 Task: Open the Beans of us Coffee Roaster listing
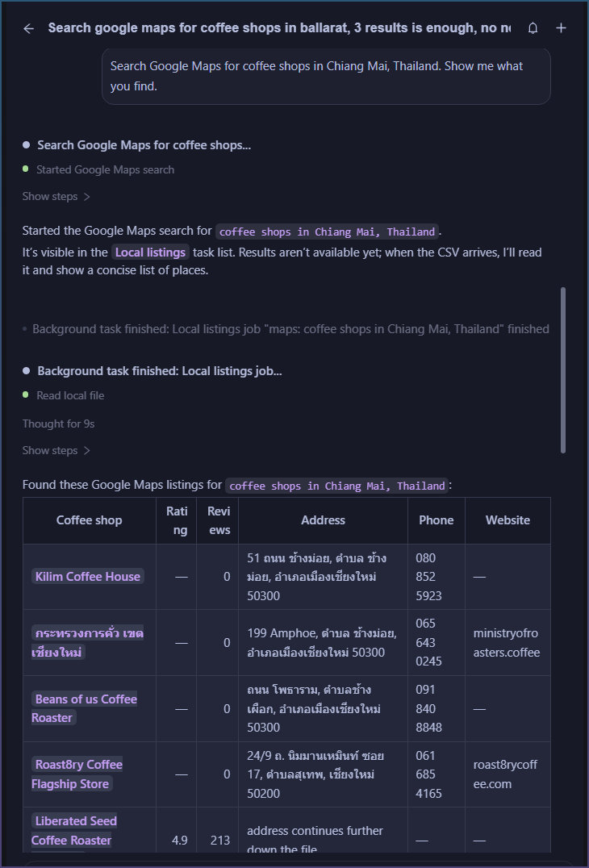point(84,708)
